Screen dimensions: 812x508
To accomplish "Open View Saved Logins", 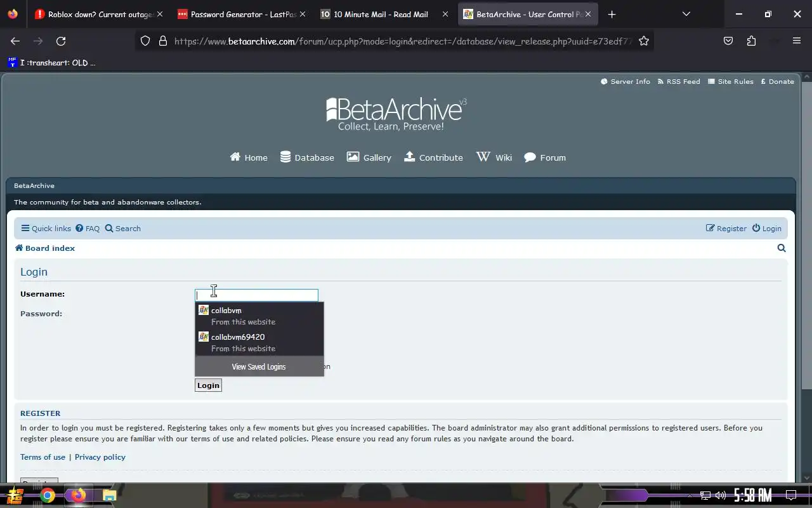I will (259, 366).
